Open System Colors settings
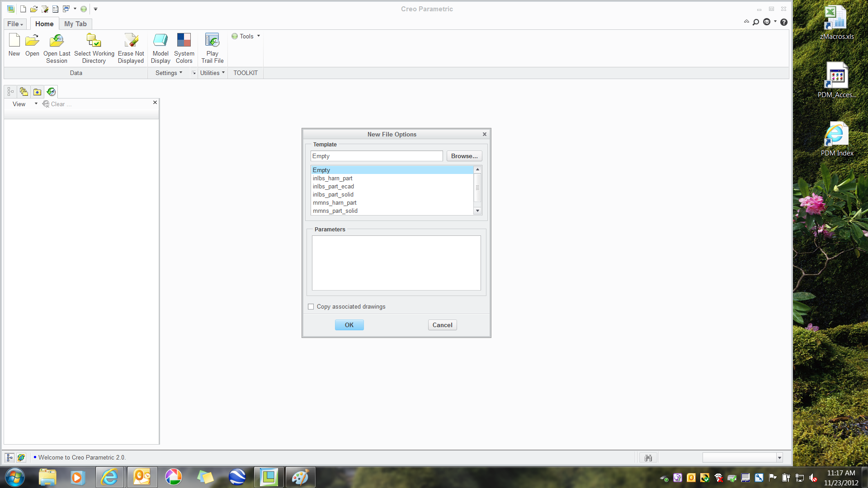This screenshot has width=868, height=488. (x=184, y=48)
